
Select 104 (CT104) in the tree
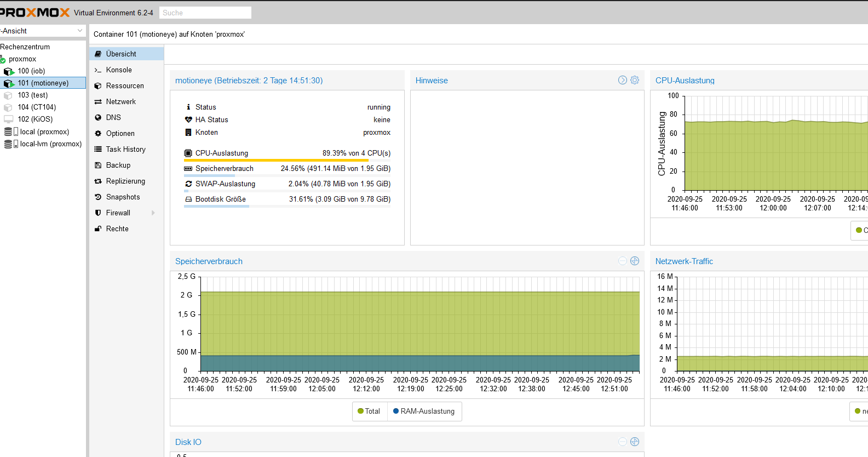[37, 107]
